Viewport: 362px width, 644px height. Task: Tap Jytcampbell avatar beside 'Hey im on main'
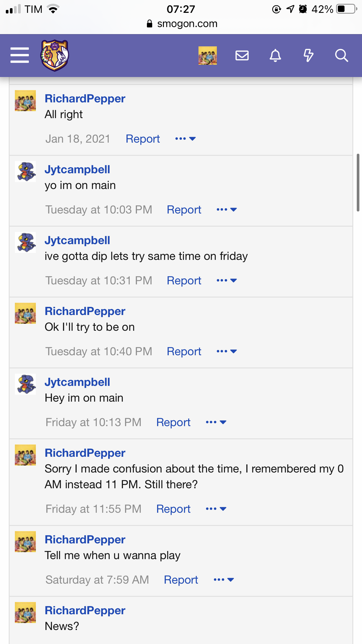[25, 384]
